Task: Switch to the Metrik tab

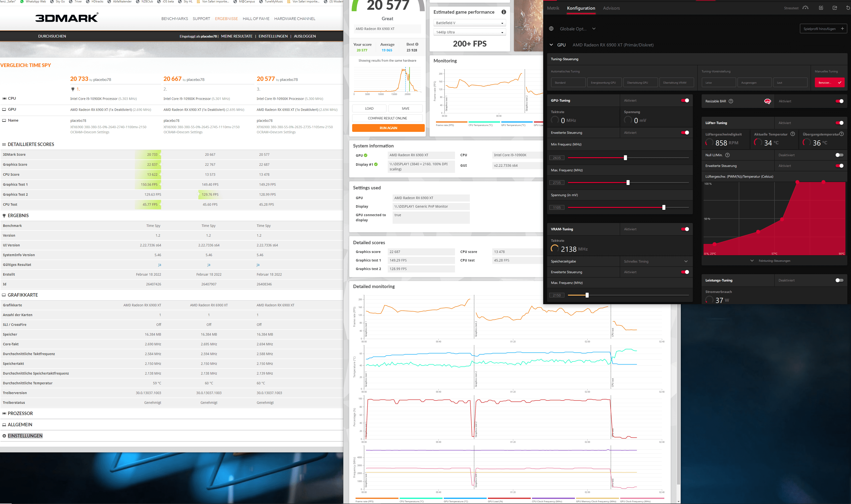Action: point(553,8)
